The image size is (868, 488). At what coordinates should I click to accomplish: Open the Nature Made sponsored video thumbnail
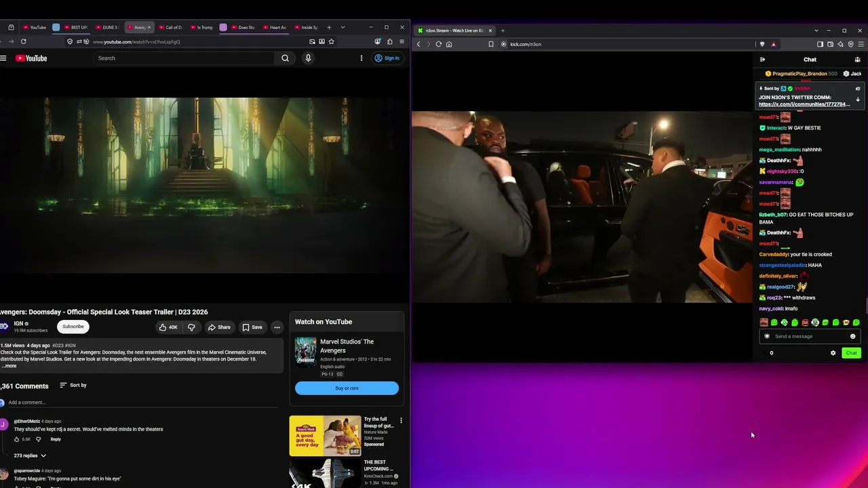click(325, 436)
